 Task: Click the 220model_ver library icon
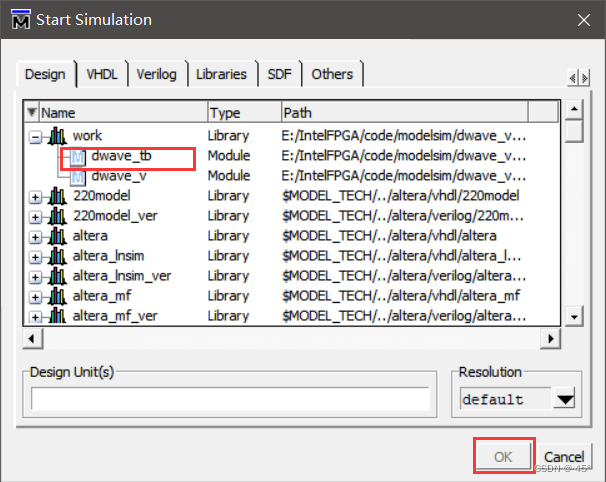(57, 216)
